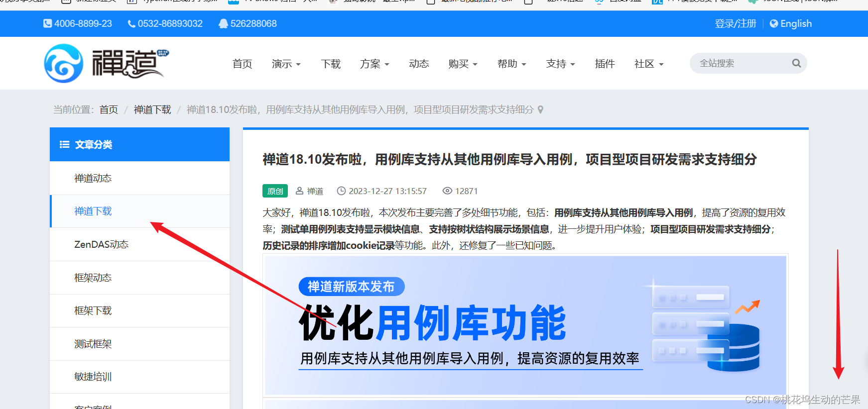The width and height of the screenshot is (868, 409).
Task: Click the author user icon beside 禅道
Action: [300, 191]
